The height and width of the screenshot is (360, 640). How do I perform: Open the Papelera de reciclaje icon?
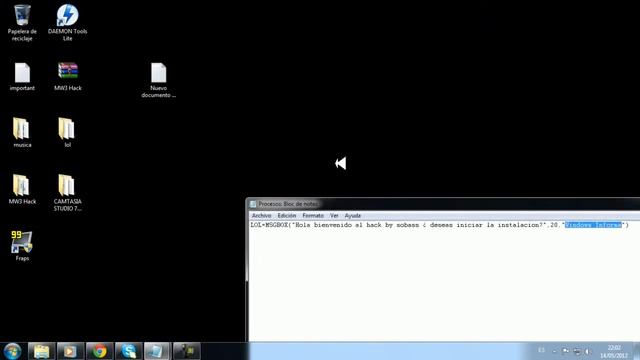click(22, 22)
